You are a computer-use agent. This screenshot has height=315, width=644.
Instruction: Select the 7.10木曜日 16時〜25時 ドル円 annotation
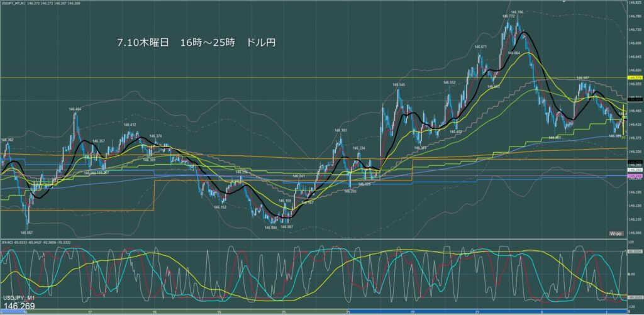click(196, 43)
